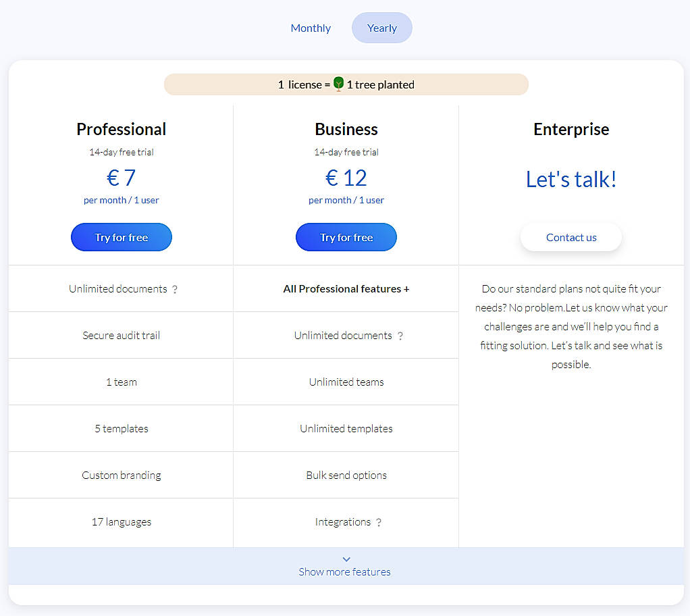This screenshot has width=690, height=616.
Task: Click Try for free under Business
Action: [346, 237]
